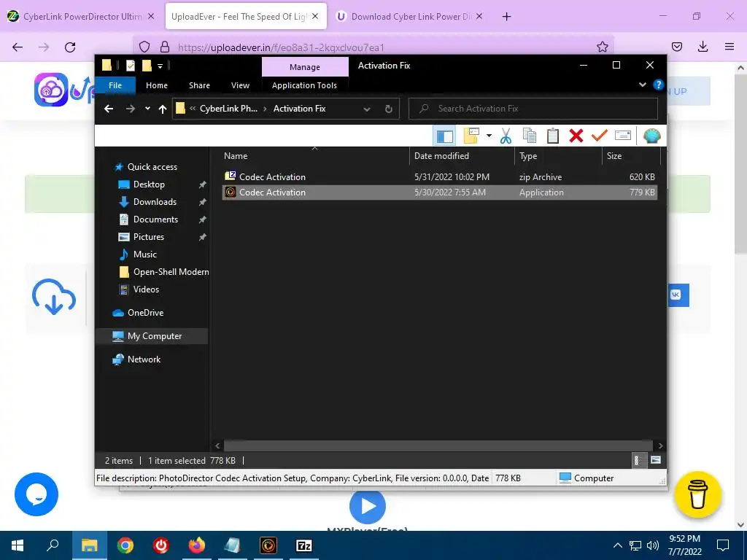Viewport: 747px width, 560px height.
Task: Click the Search Activation Fix field
Action: (x=533, y=109)
